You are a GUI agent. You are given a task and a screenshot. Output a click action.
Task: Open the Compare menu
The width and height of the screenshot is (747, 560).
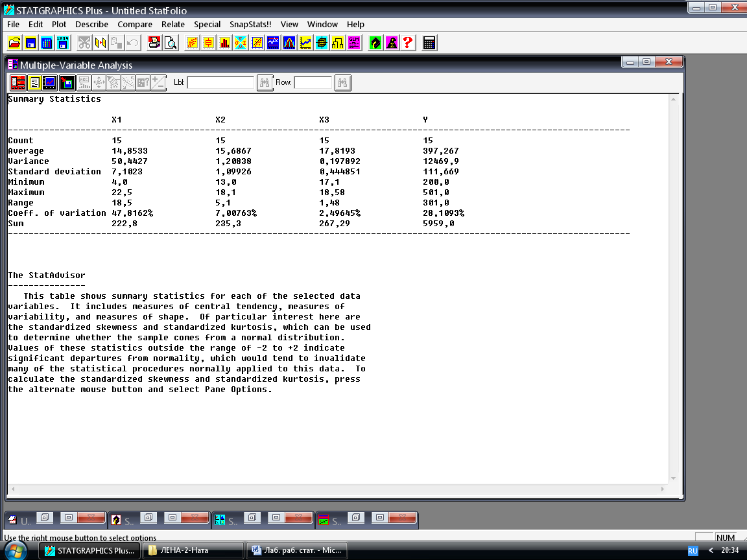point(135,24)
